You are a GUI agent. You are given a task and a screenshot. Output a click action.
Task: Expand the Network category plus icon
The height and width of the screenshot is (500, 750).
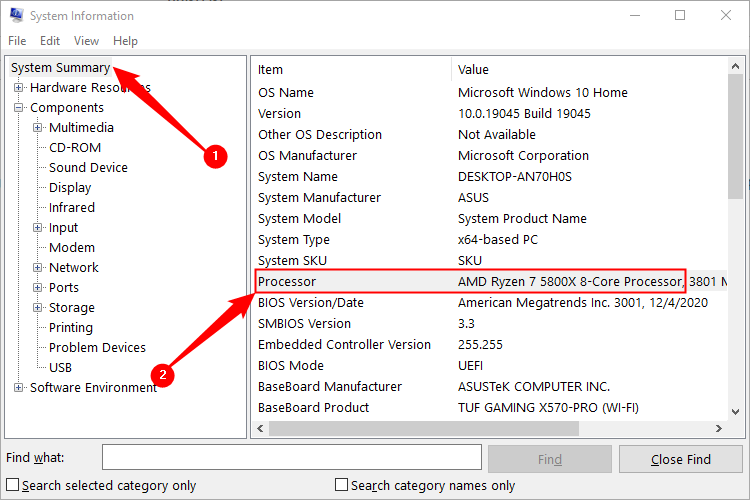[x=38, y=268]
